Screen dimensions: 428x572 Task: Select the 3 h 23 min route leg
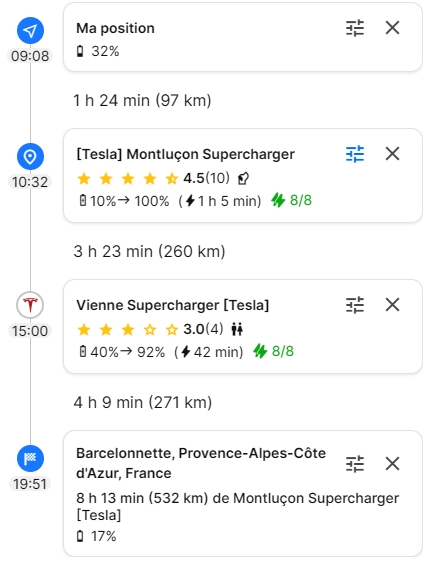click(x=149, y=251)
